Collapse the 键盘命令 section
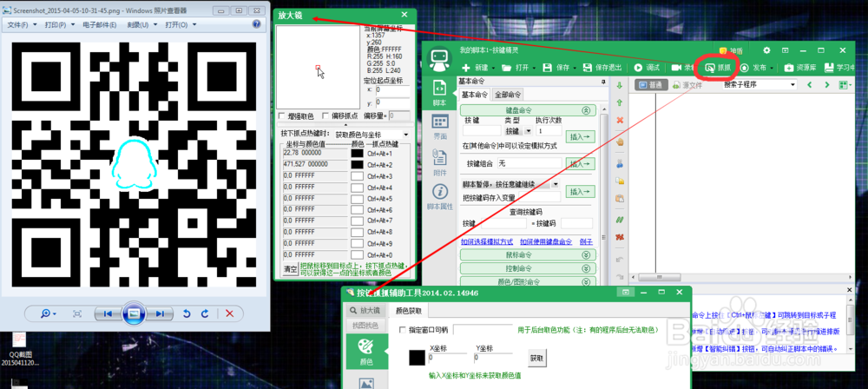The height and width of the screenshot is (389, 868). point(586,110)
